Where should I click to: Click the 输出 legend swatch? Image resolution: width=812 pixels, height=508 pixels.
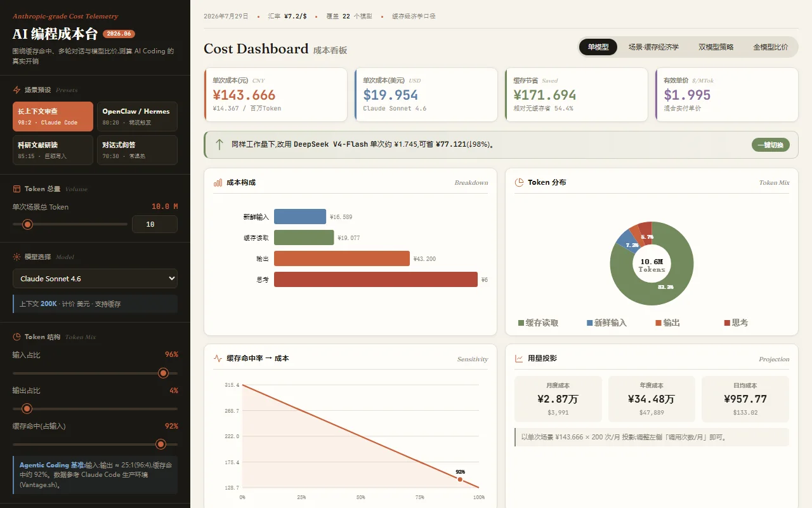(658, 323)
